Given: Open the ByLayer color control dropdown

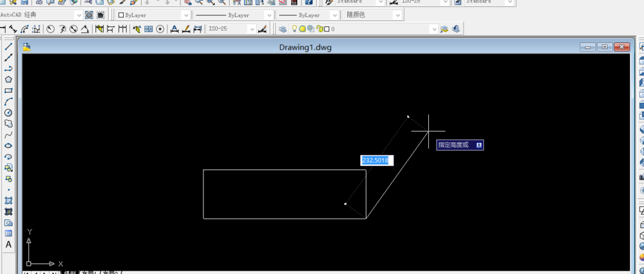Looking at the screenshot, I should (x=153, y=15).
